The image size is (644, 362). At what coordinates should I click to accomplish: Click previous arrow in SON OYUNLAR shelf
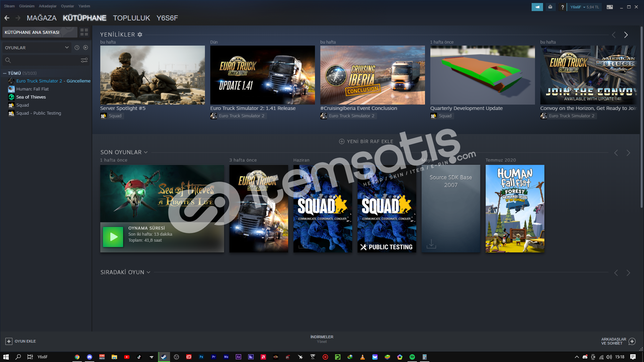pos(616,153)
